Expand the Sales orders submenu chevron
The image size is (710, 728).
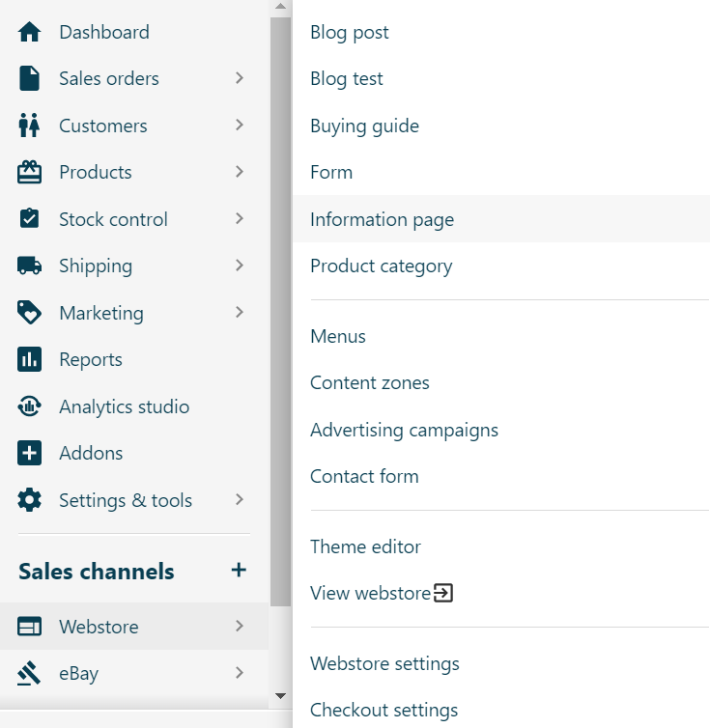(x=240, y=78)
